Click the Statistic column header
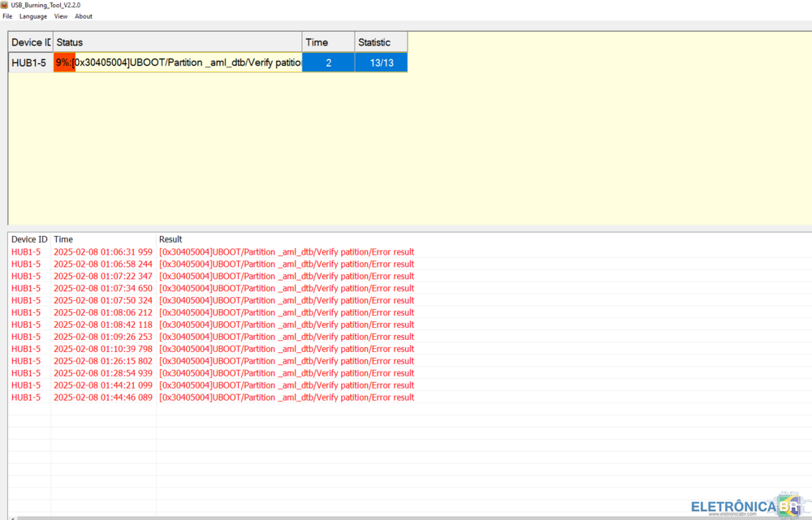This screenshot has width=812, height=520. point(380,42)
